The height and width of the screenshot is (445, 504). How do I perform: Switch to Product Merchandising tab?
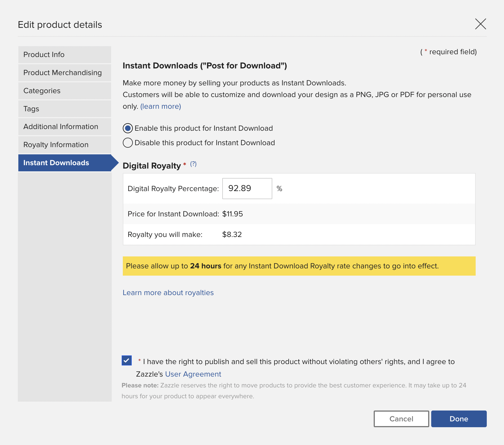click(64, 73)
